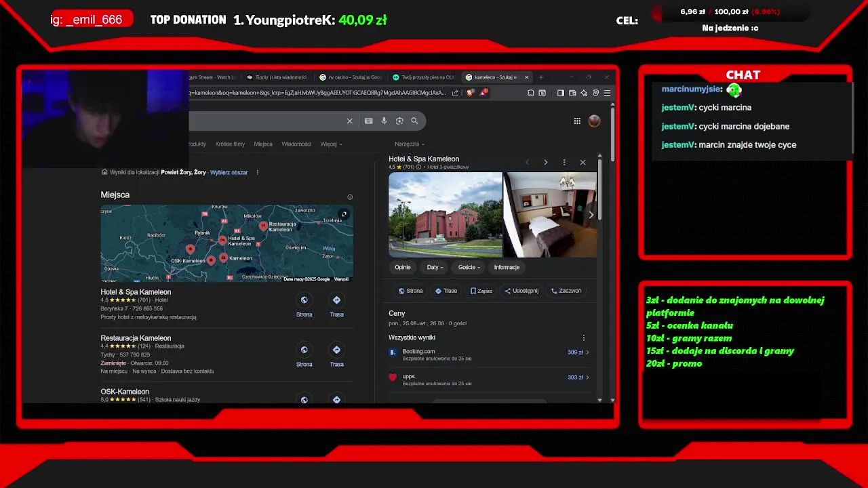Open three-dot menu beside Wszystkie wyniki
Screen dimensions: 868x488
pos(583,338)
